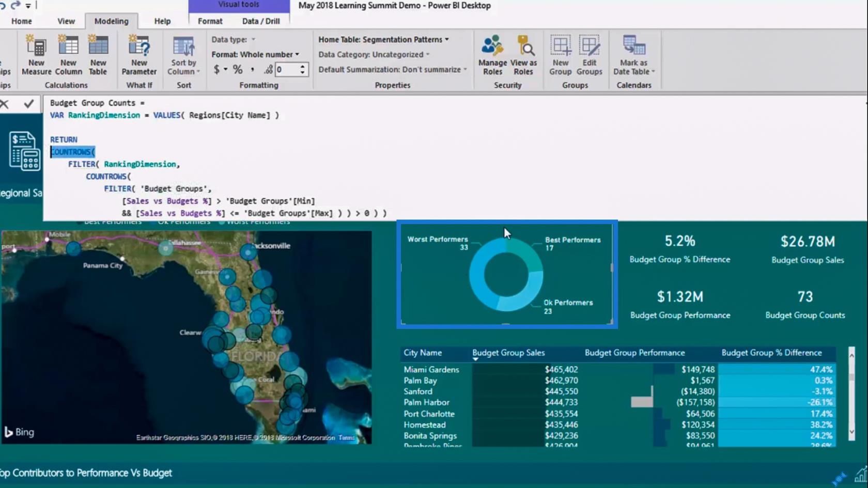Select the Sanford row
The image size is (868, 488).
click(x=618, y=391)
